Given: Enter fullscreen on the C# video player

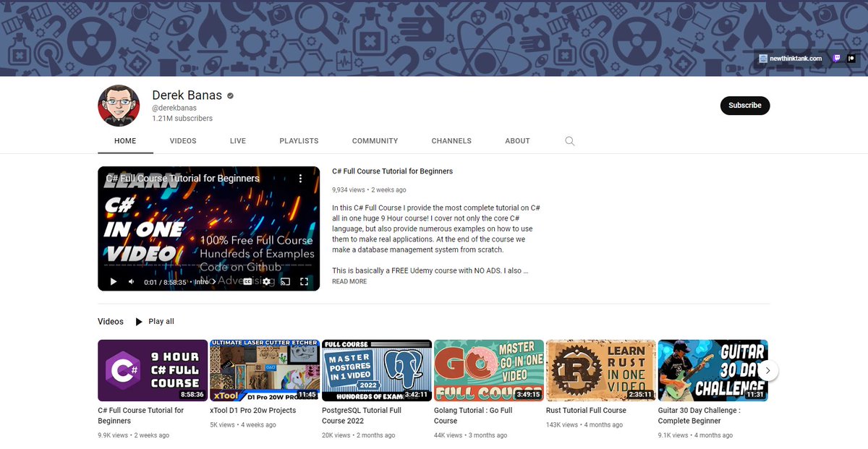Looking at the screenshot, I should click(305, 281).
